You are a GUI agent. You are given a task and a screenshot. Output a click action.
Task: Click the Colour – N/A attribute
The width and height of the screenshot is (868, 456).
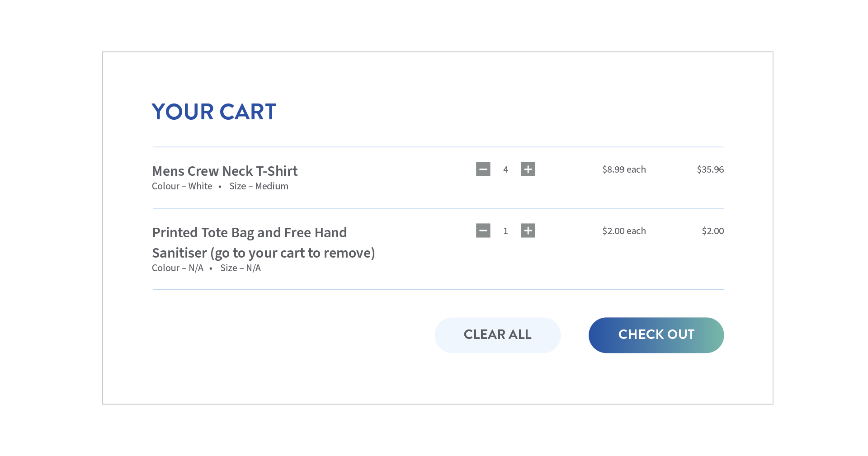tap(178, 268)
